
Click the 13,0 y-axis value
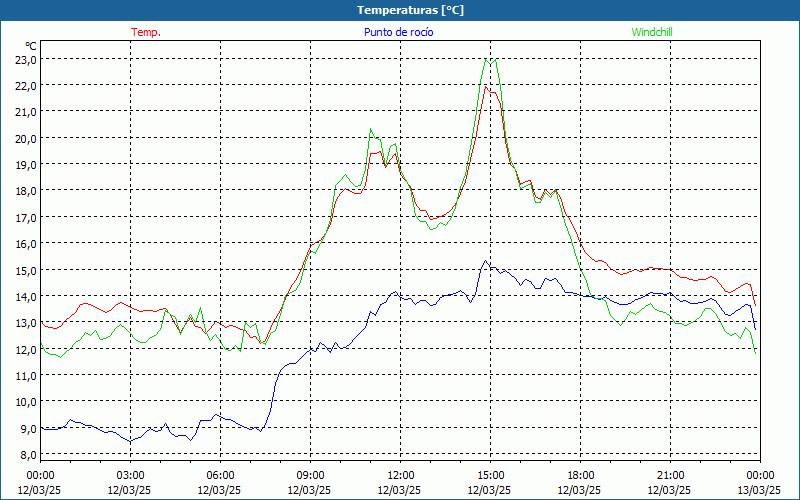click(x=26, y=322)
